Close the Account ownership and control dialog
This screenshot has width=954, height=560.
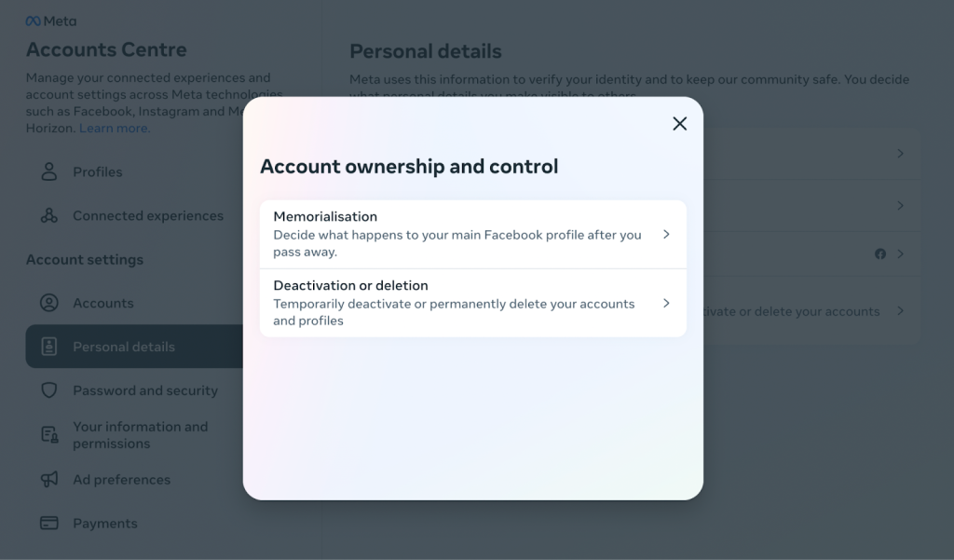coord(680,124)
